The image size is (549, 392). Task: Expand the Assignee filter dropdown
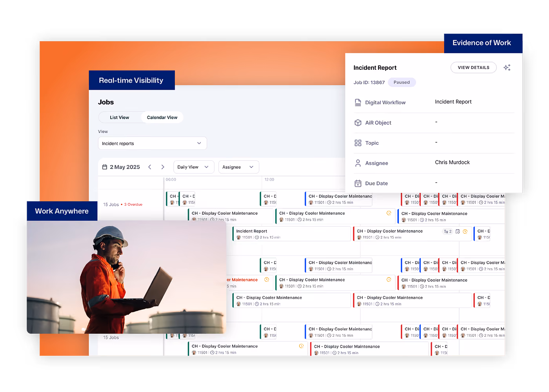pyautogui.click(x=238, y=167)
